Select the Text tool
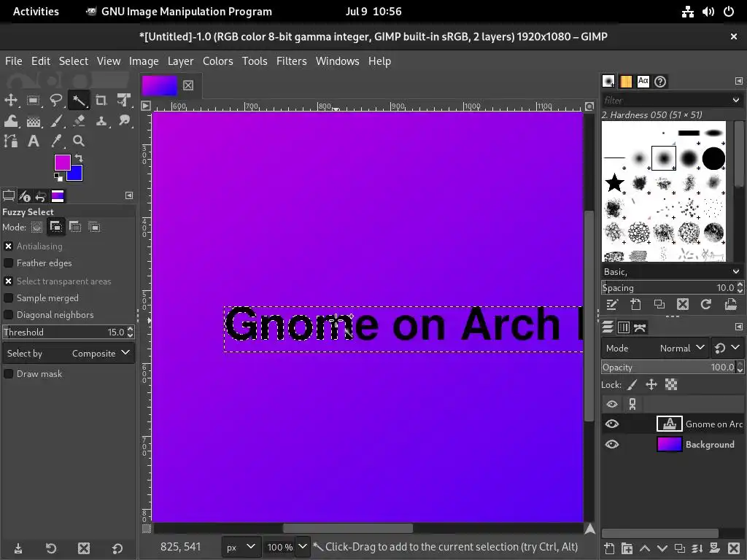Viewport: 747px width, 560px height. coord(34,141)
